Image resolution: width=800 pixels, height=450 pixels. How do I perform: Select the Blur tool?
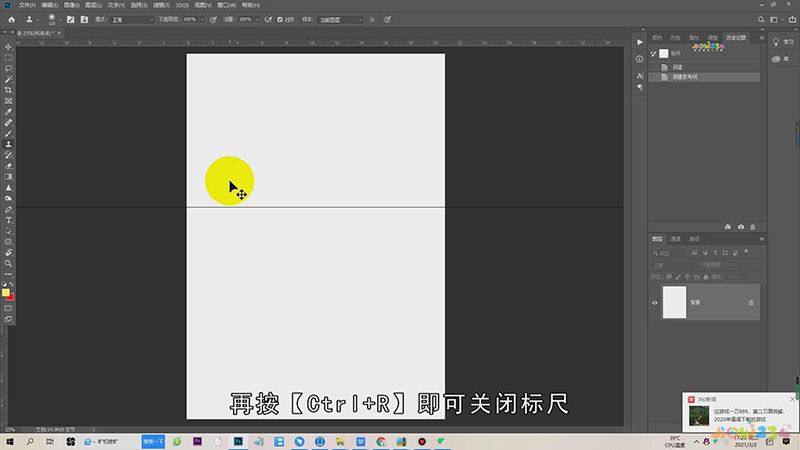pyautogui.click(x=8, y=188)
